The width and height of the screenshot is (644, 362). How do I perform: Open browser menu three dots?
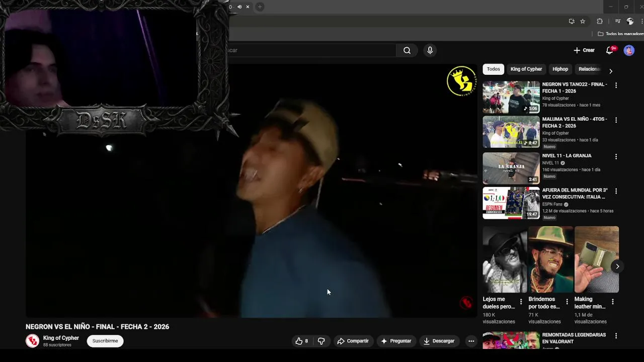point(641,21)
